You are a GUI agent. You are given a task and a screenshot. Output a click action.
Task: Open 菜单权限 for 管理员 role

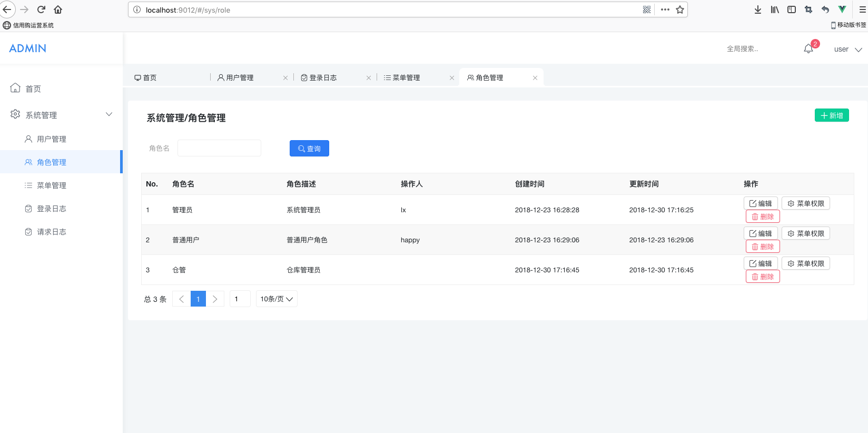click(806, 203)
